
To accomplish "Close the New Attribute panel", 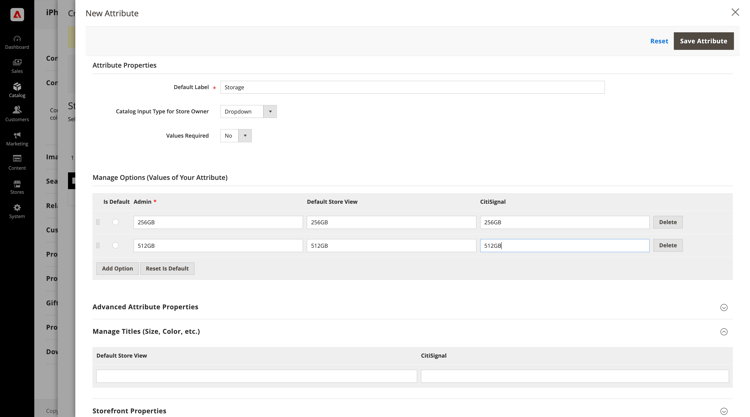I will [735, 12].
